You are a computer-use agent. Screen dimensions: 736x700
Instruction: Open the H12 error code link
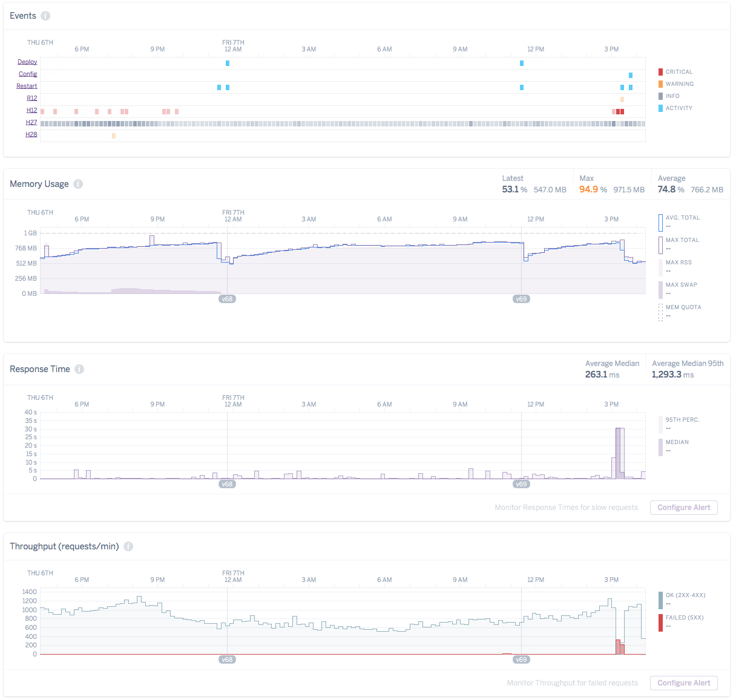click(x=31, y=110)
